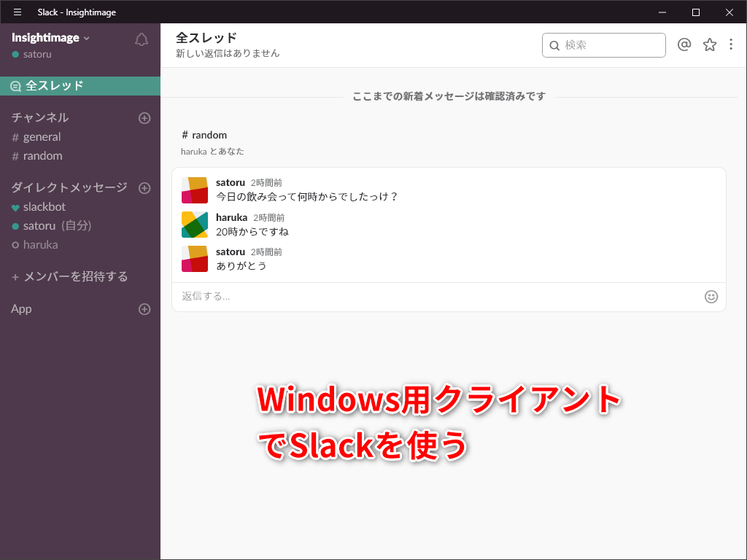Viewport: 747px width, 560px height.
Task: Click the notifications bell icon
Action: click(142, 39)
